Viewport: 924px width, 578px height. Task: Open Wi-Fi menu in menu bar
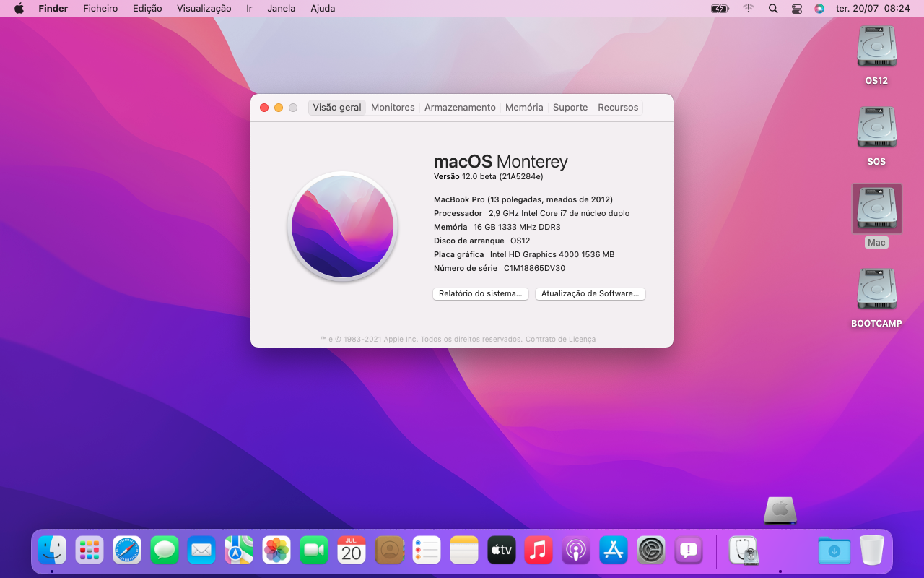tap(749, 9)
